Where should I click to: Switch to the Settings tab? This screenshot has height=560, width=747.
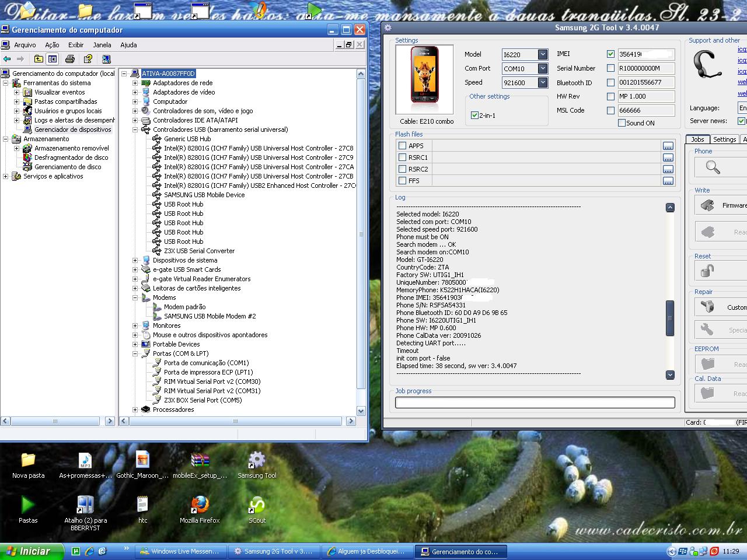tap(724, 139)
